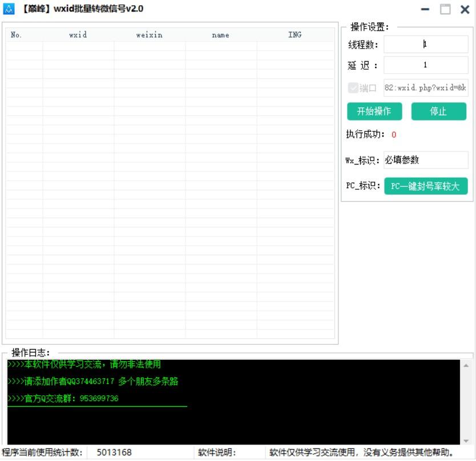
Task: Click the wxid column header
Action: 79,34
